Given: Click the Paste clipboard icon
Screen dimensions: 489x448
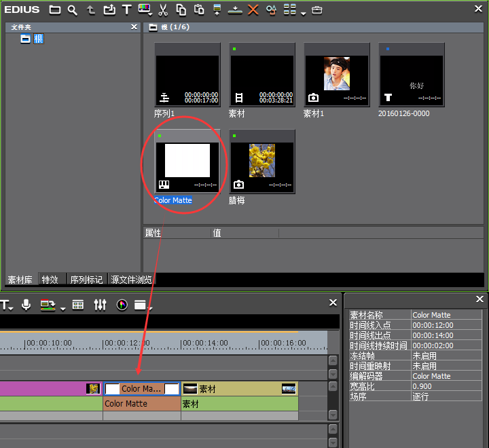Looking at the screenshot, I should (x=199, y=10).
